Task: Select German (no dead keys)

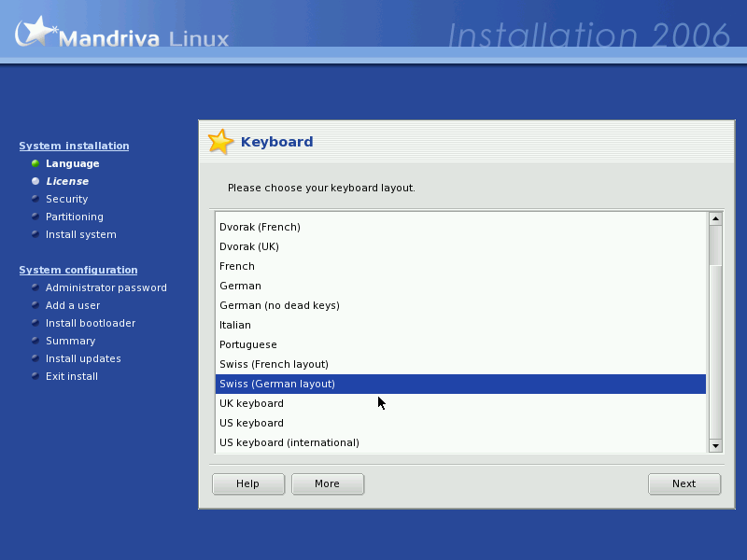Action: point(460,305)
